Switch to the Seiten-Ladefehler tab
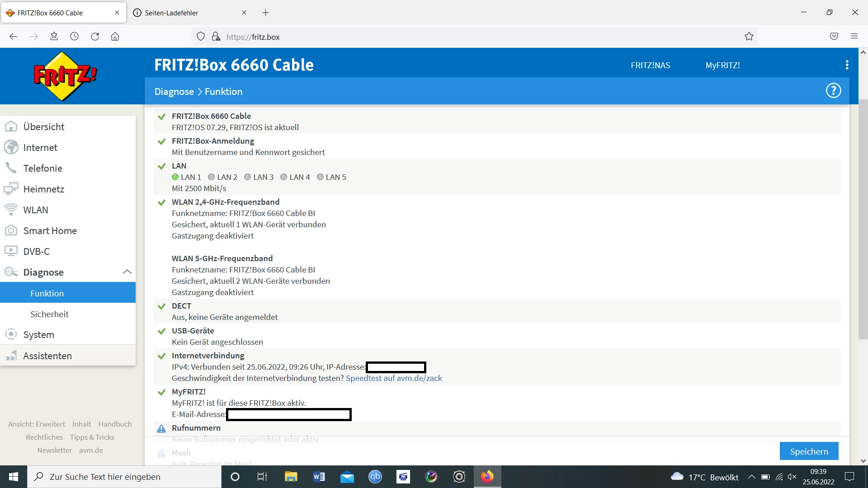868x488 pixels. [x=172, y=13]
